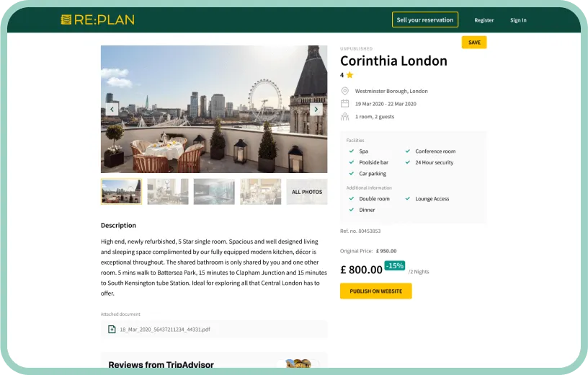Click the Spa facility checkmark
The image size is (588, 375).
click(x=352, y=151)
